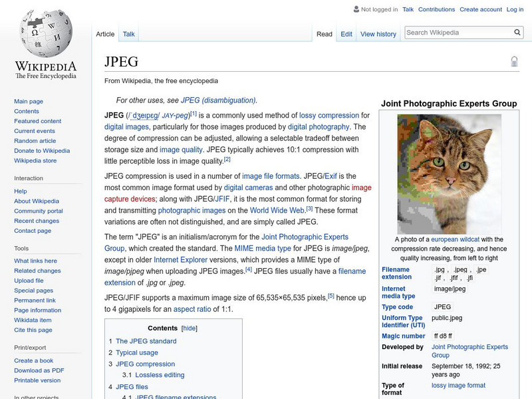Image resolution: width=532 pixels, height=399 pixels.
Task: Click Download as PDF
Action: click(x=39, y=370)
